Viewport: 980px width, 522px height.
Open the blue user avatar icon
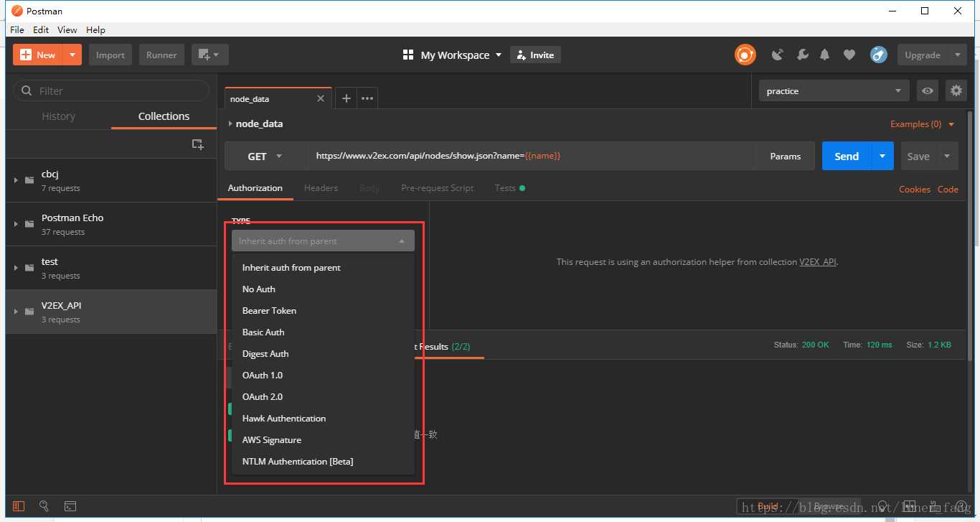(x=879, y=55)
